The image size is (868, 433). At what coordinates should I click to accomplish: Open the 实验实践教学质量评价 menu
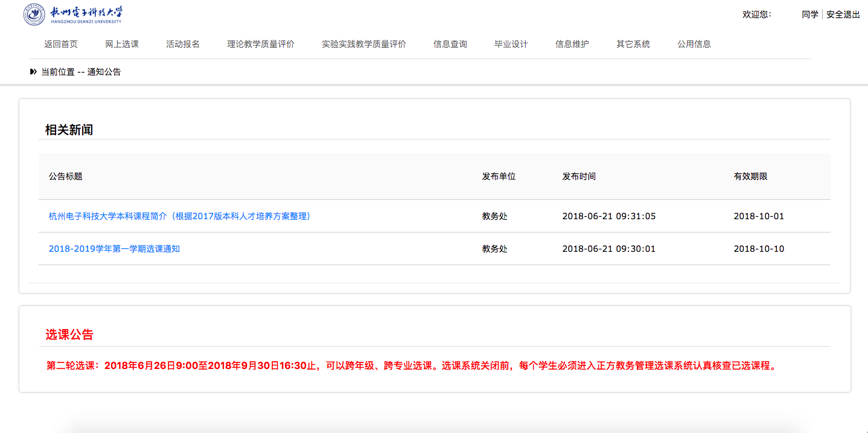[364, 44]
